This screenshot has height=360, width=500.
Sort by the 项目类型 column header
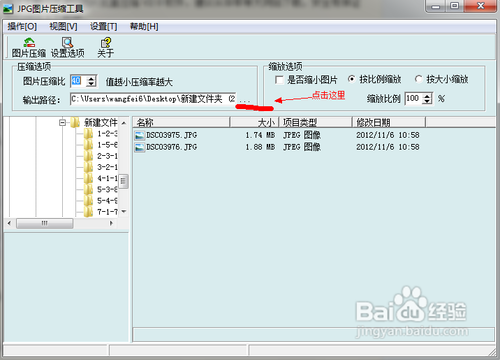point(316,122)
